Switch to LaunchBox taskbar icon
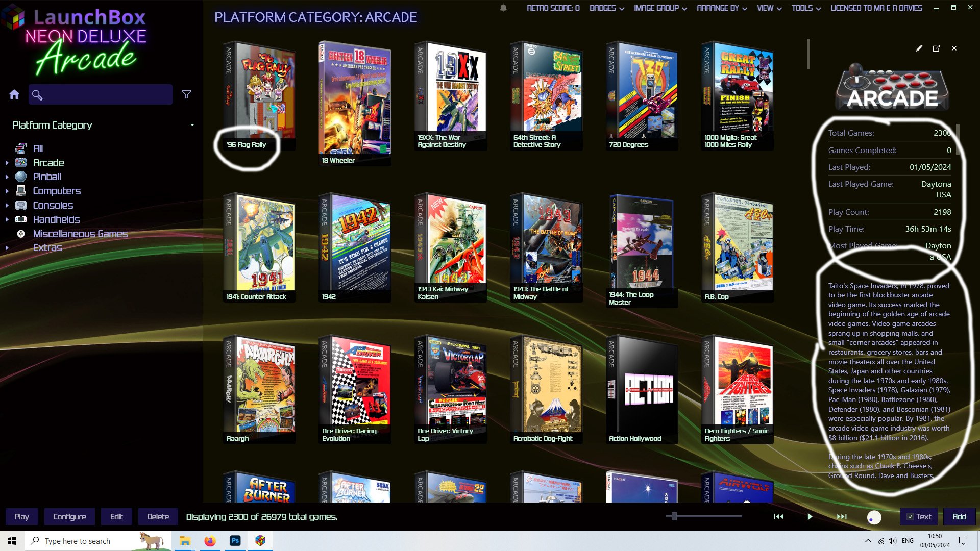 260,541
